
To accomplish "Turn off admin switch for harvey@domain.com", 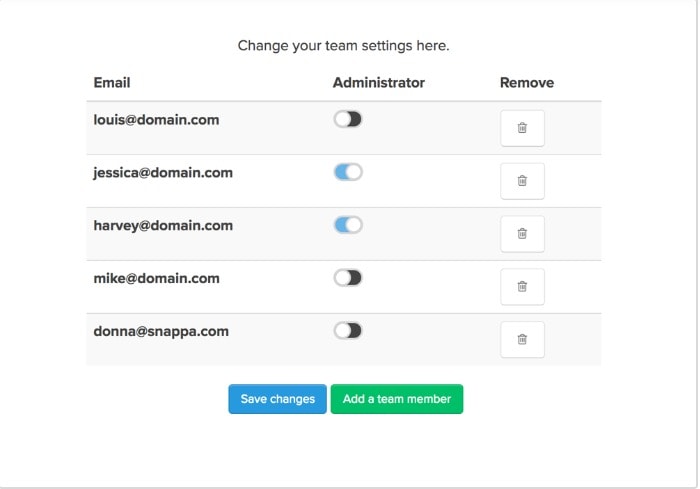I will (x=348, y=225).
